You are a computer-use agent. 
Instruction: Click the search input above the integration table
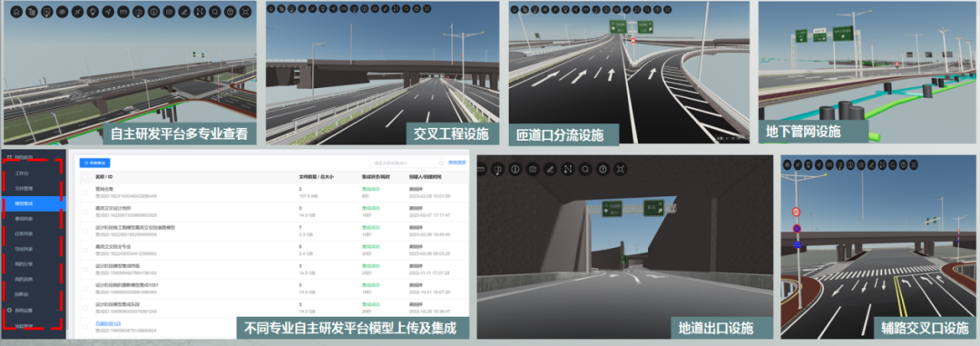click(x=407, y=163)
